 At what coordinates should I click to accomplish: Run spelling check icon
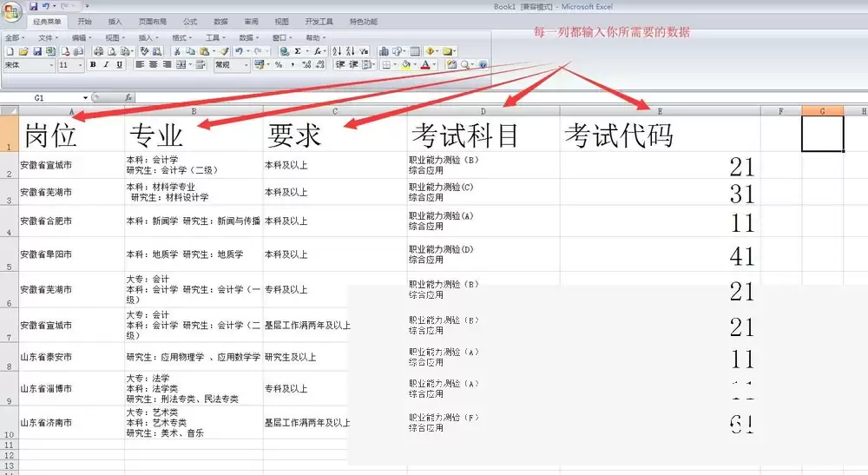[144, 51]
